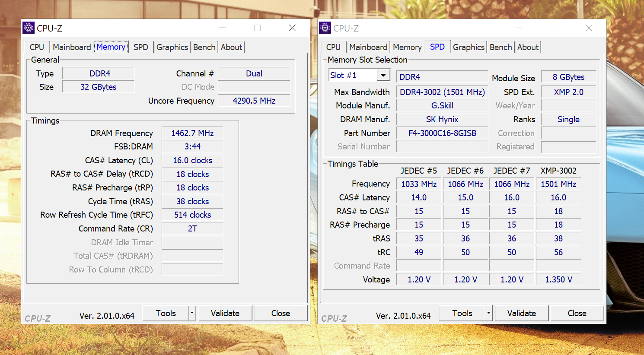The width and height of the screenshot is (644, 355).
Task: Open Bench tab in left CPU-Z window
Action: [x=204, y=47]
